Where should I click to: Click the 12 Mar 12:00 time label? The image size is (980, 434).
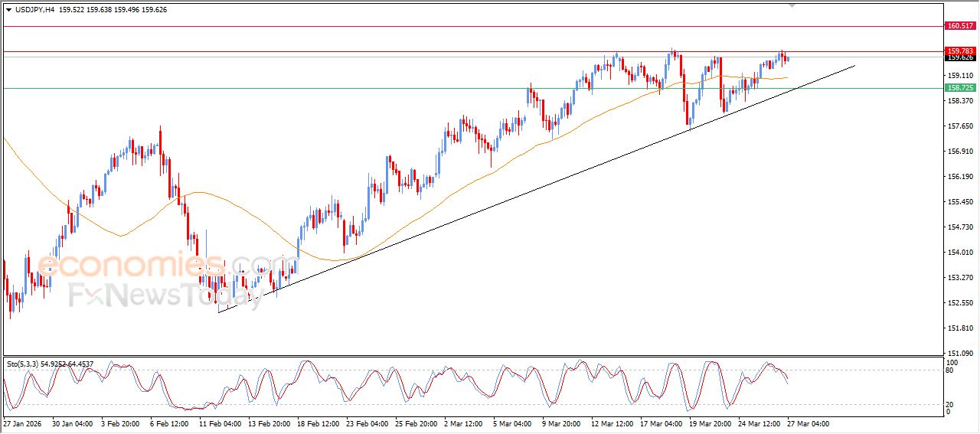(612, 423)
